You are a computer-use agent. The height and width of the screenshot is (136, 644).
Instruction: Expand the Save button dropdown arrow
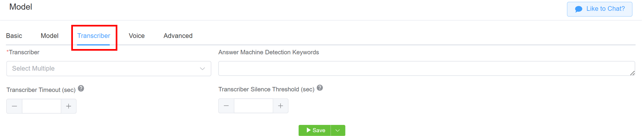click(338, 130)
